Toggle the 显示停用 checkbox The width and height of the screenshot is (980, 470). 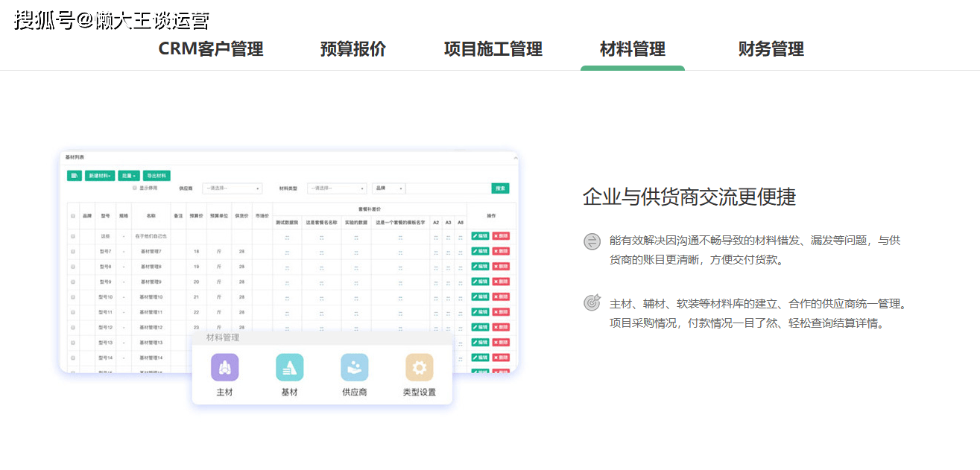(x=135, y=188)
